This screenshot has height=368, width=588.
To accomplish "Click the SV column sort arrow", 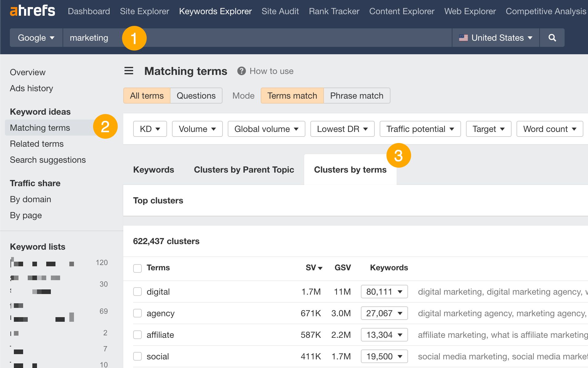I will [x=321, y=268].
